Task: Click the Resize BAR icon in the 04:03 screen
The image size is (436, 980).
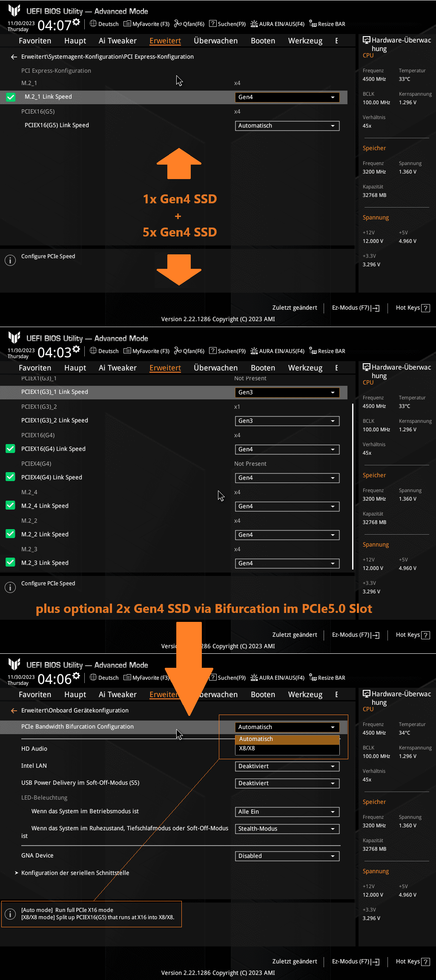Action: 313,351
